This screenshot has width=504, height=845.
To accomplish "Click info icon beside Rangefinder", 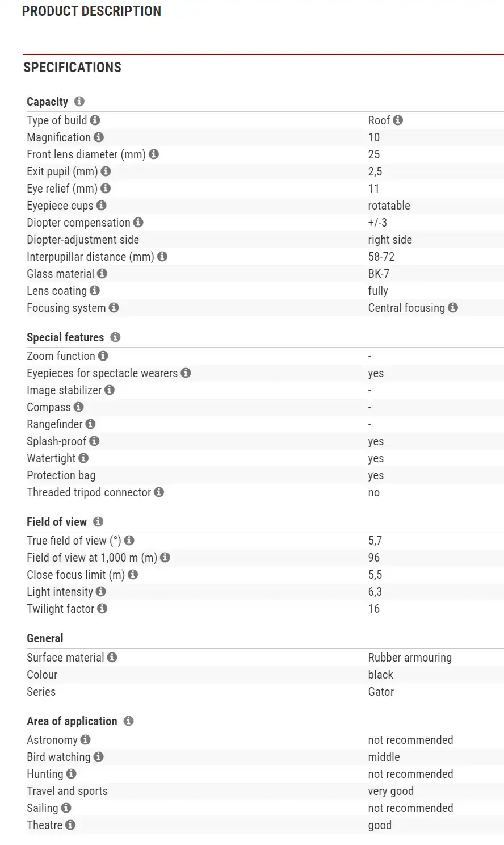I will [x=90, y=424].
